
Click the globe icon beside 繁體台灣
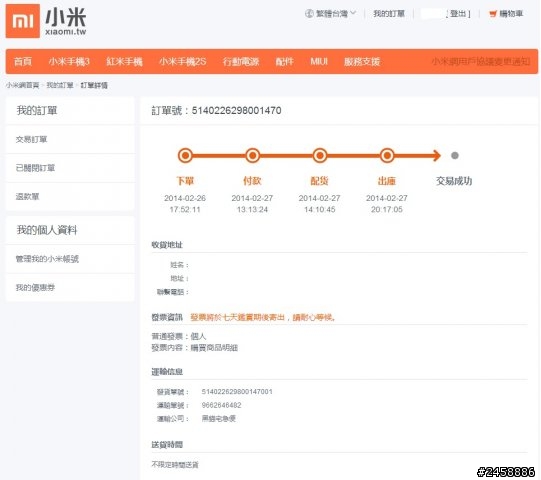click(309, 13)
